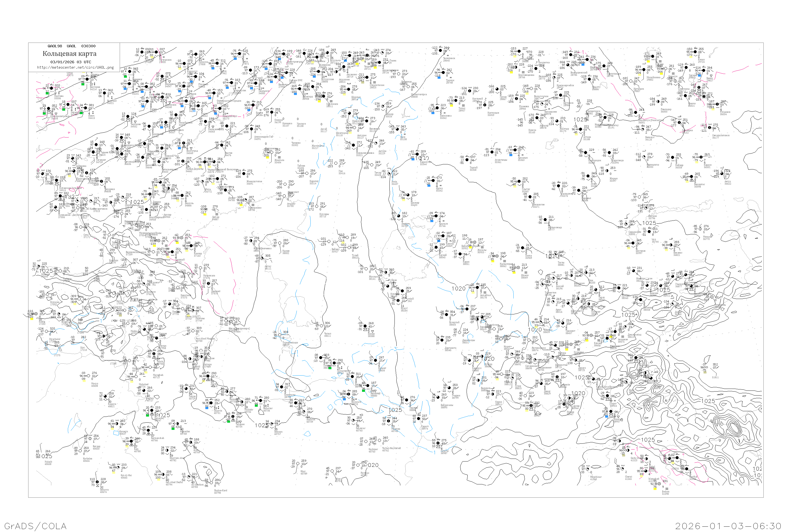This screenshot has width=798, height=532.
Task: Click the Караганда 35394 station marker
Action: pyautogui.click(x=609, y=153)
